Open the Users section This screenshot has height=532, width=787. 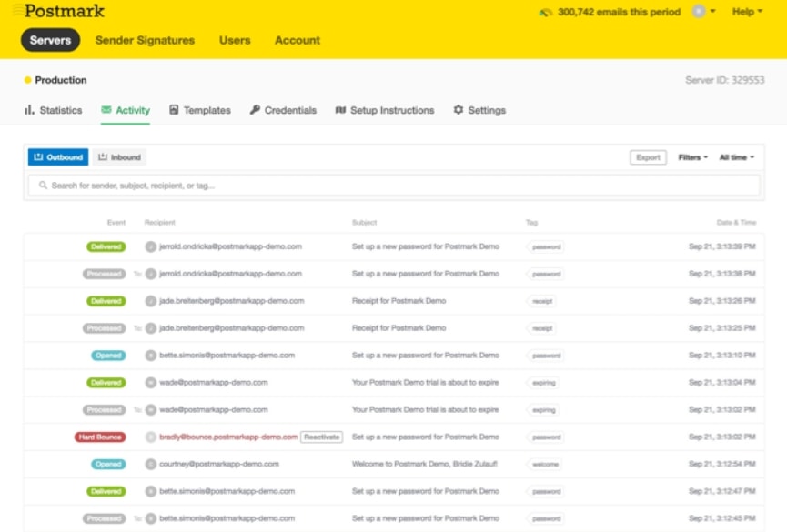point(235,40)
